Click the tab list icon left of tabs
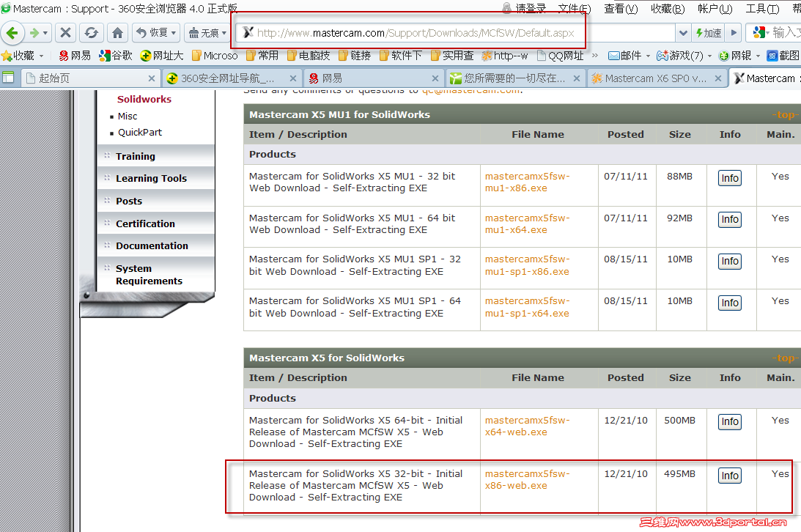The width and height of the screenshot is (801, 532). 8,78
